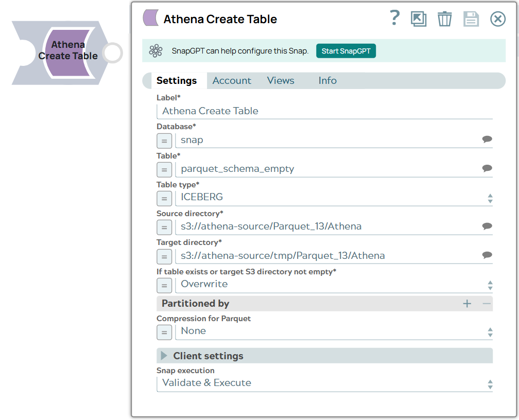
Task: Expand the Client settings section
Action: click(x=164, y=356)
